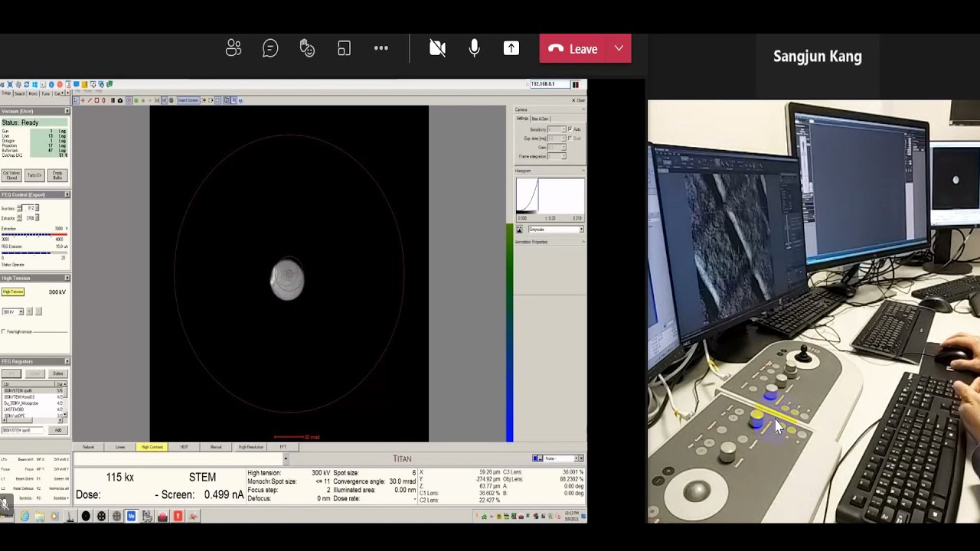
Task: Open the Sensitivity dropdown
Action: point(557,129)
